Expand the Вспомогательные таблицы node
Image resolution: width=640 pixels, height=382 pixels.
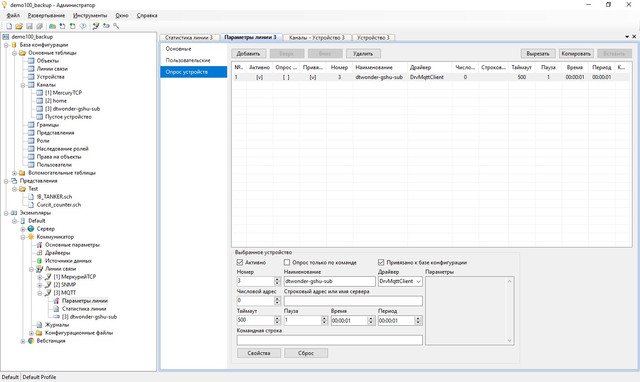click(15, 173)
